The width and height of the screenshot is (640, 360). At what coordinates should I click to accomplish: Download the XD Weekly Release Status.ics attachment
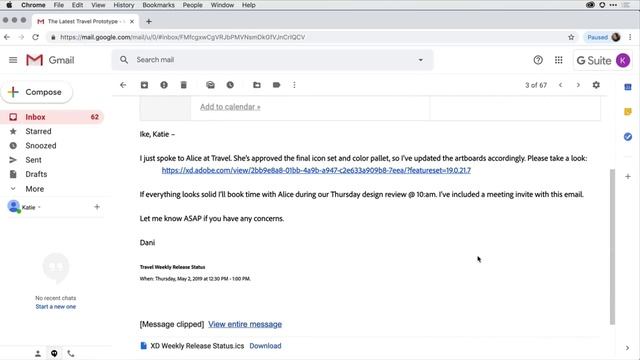(x=265, y=346)
